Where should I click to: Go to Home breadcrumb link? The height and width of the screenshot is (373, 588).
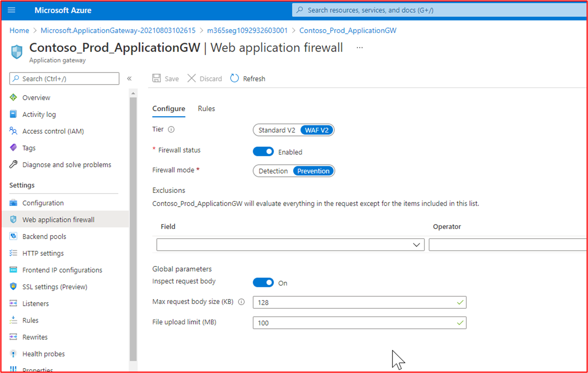(x=19, y=31)
